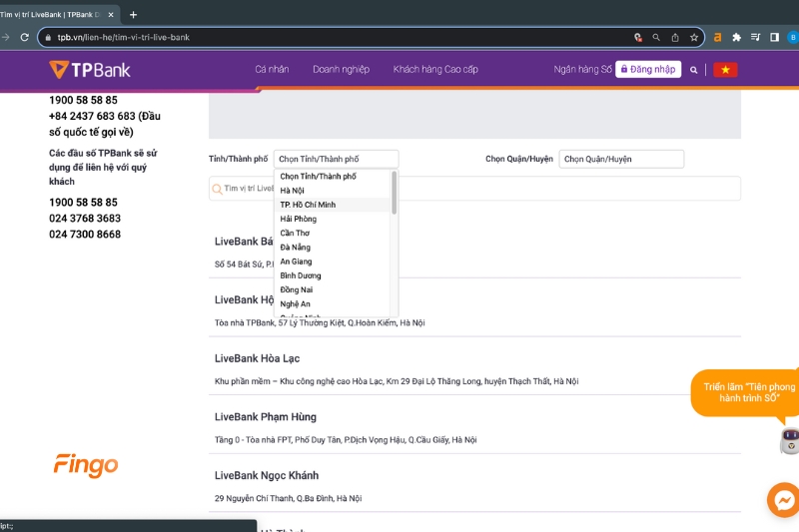The height and width of the screenshot is (532, 799).
Task: Toggle the browser side panel
Action: [x=775, y=37]
